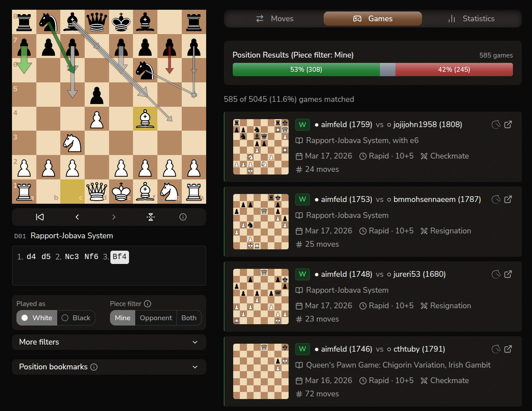Click the Bf4 move in the notation
This screenshot has height=411, width=532.
[120, 257]
